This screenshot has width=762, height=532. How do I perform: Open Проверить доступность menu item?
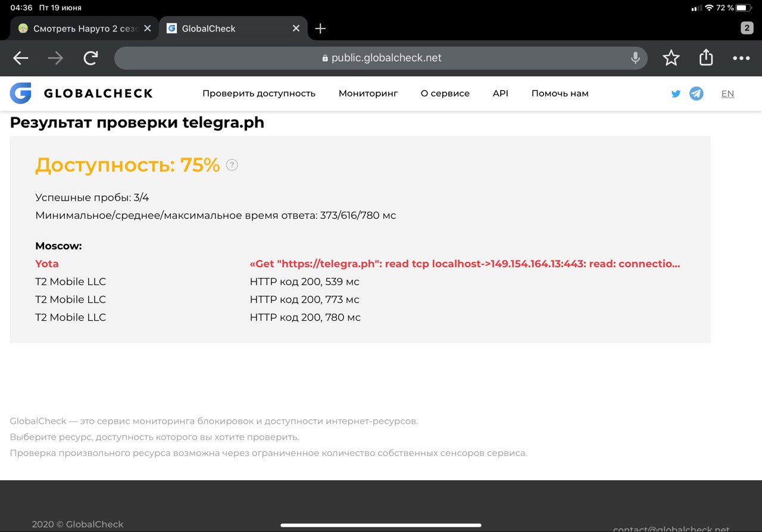(259, 93)
